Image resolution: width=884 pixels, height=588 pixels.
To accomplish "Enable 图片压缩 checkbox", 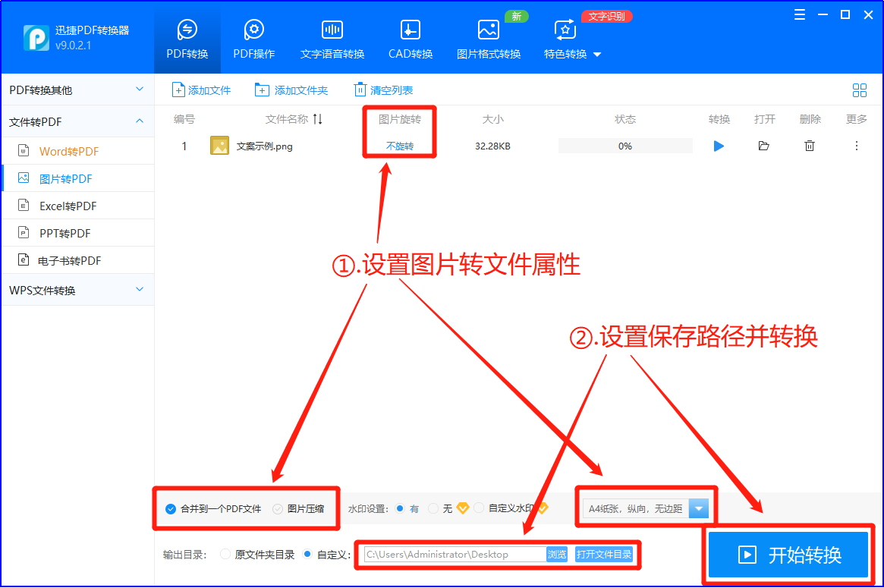I will click(x=278, y=509).
